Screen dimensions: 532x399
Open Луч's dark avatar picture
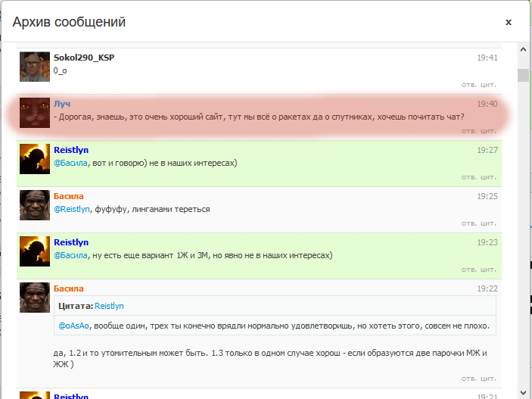tap(35, 113)
